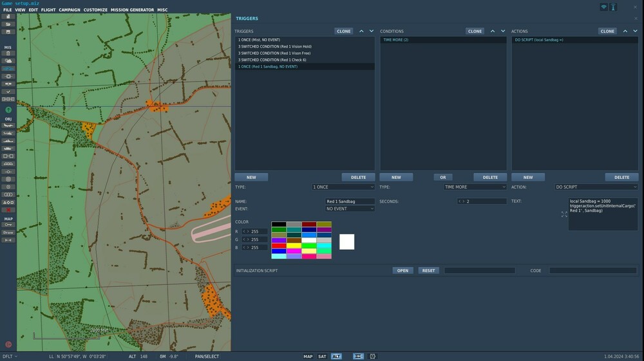
Task: Click OPEN for initialization script
Action: click(x=402, y=271)
